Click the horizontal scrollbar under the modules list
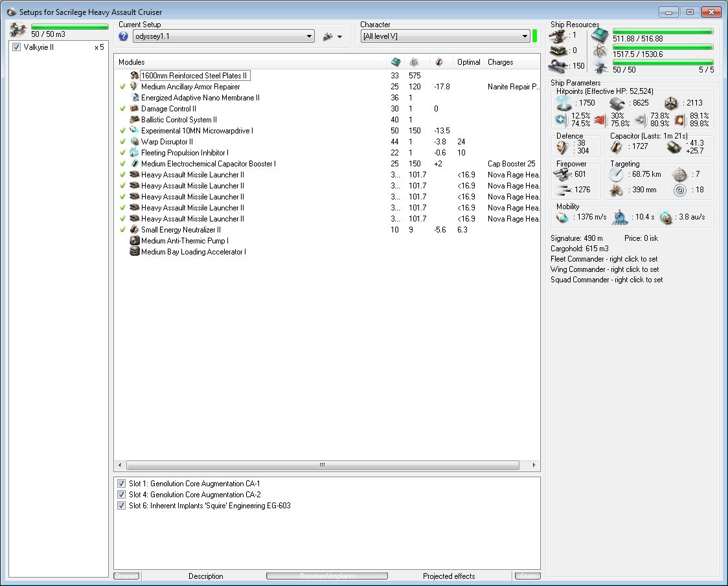Viewport: 728px width, 586px height. click(x=323, y=466)
